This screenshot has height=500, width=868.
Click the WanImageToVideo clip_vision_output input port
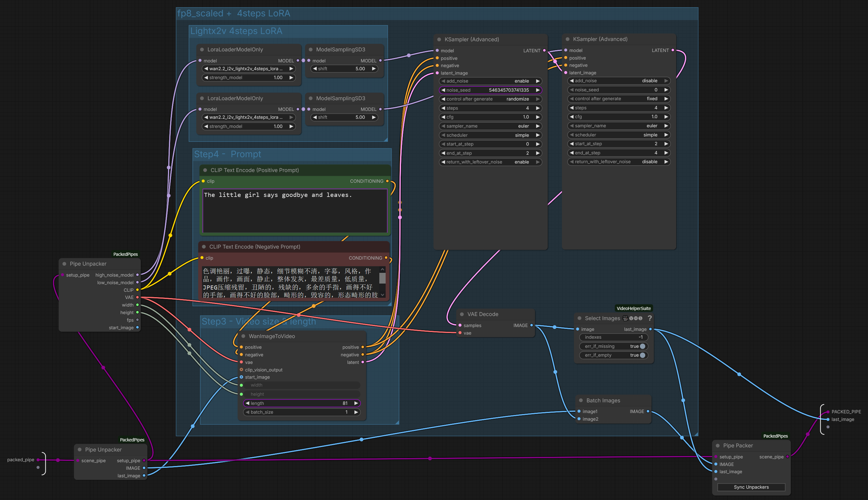click(241, 370)
